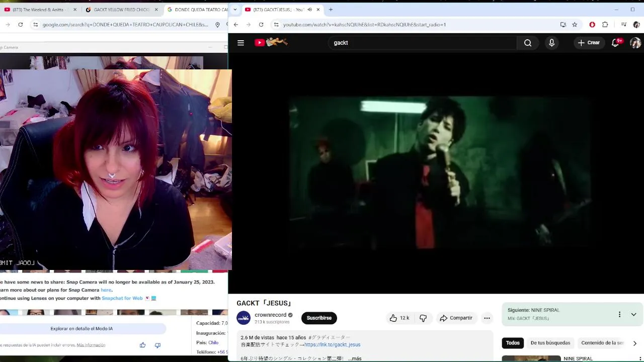Click the Suscribirse button

pos(319,318)
